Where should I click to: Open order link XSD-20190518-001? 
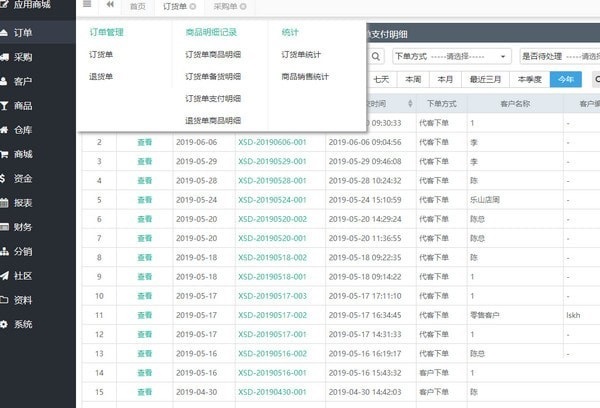click(x=272, y=277)
